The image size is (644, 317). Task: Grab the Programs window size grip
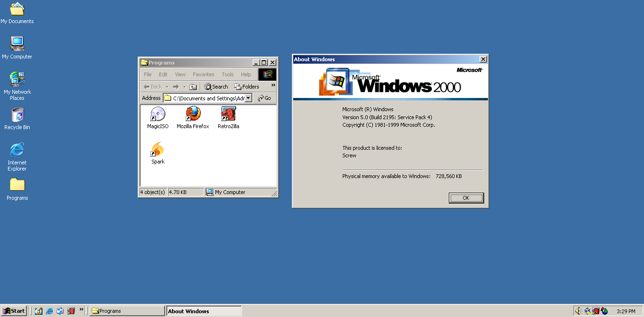274,193
